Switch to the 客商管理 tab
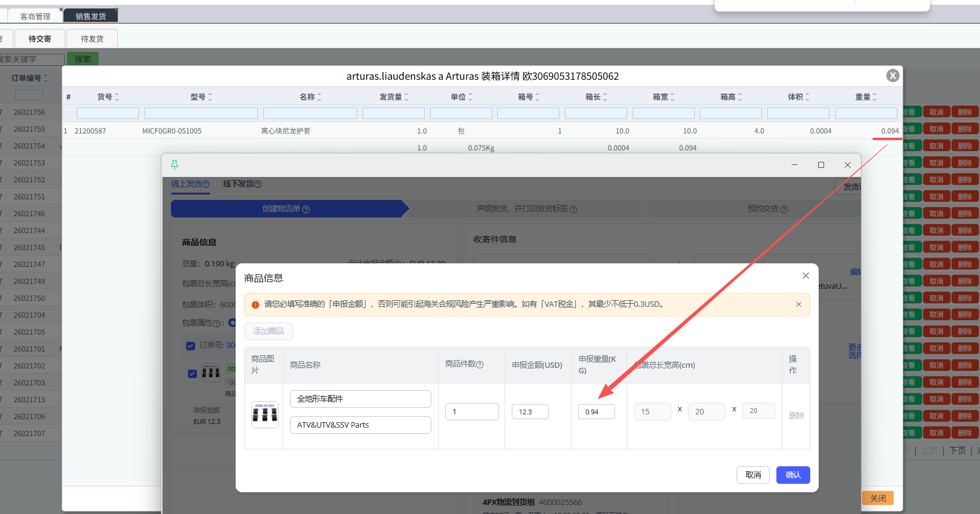980x514 pixels. click(x=35, y=16)
